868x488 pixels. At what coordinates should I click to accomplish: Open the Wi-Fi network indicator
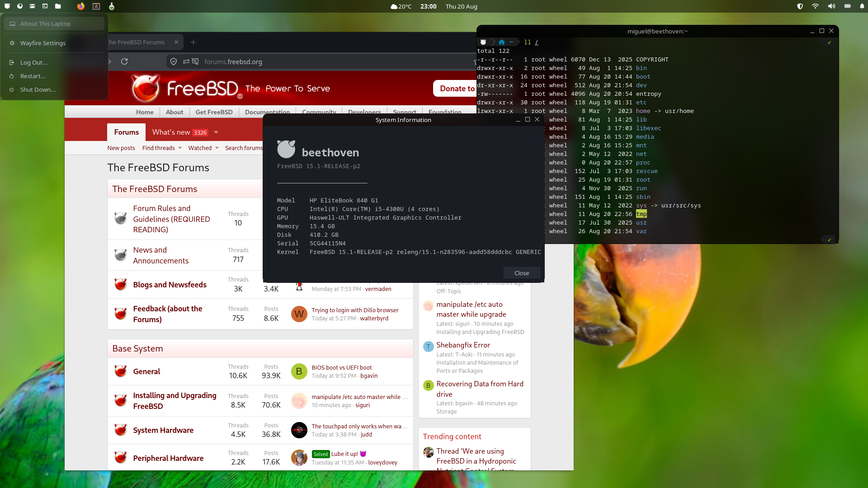coord(816,6)
